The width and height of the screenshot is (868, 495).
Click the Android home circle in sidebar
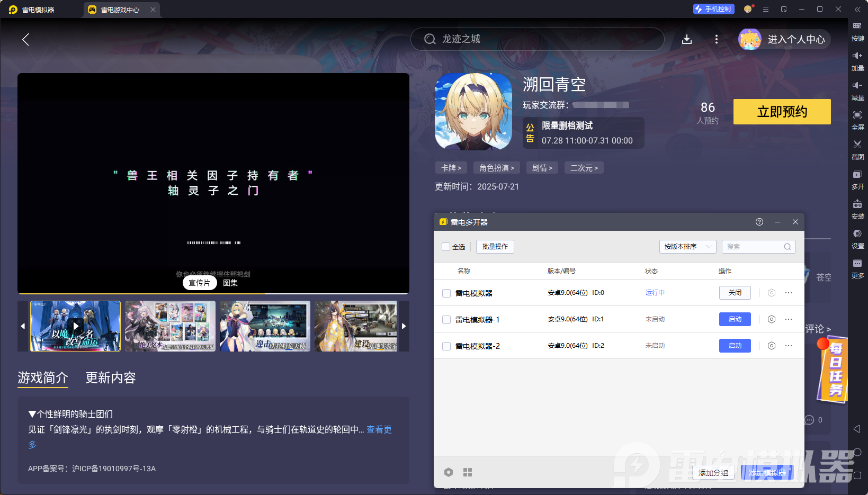pos(857,452)
